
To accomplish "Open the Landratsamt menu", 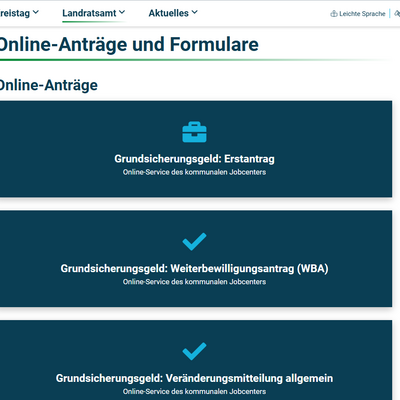I will coord(93,13).
